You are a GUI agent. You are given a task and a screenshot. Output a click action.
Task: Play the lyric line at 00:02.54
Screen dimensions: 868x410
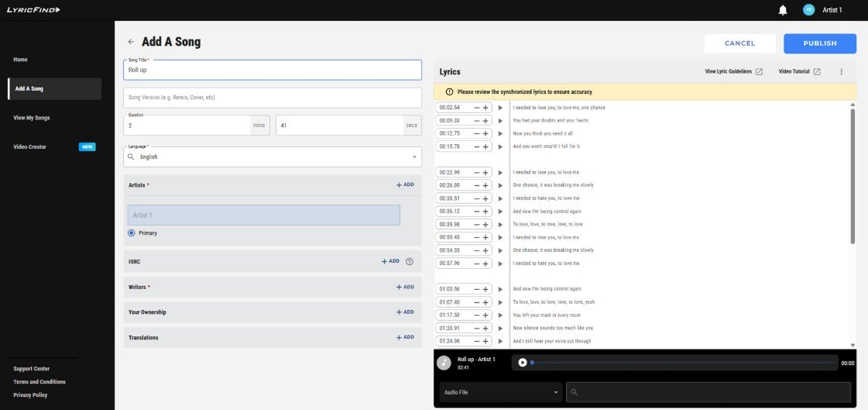coord(500,108)
